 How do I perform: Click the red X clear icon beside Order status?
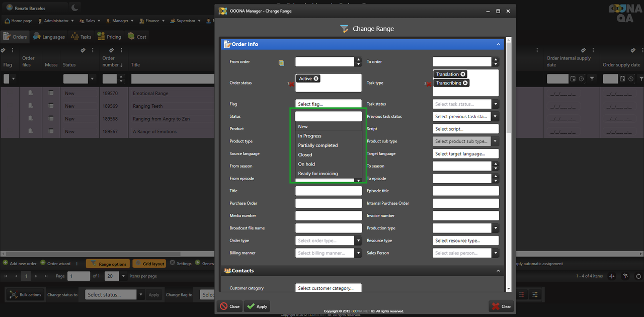pos(291,84)
